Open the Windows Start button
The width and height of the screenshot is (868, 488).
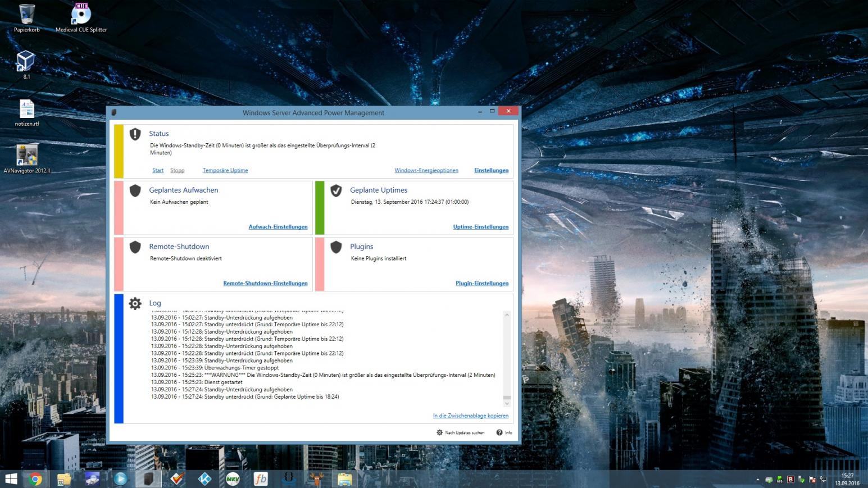(11, 479)
